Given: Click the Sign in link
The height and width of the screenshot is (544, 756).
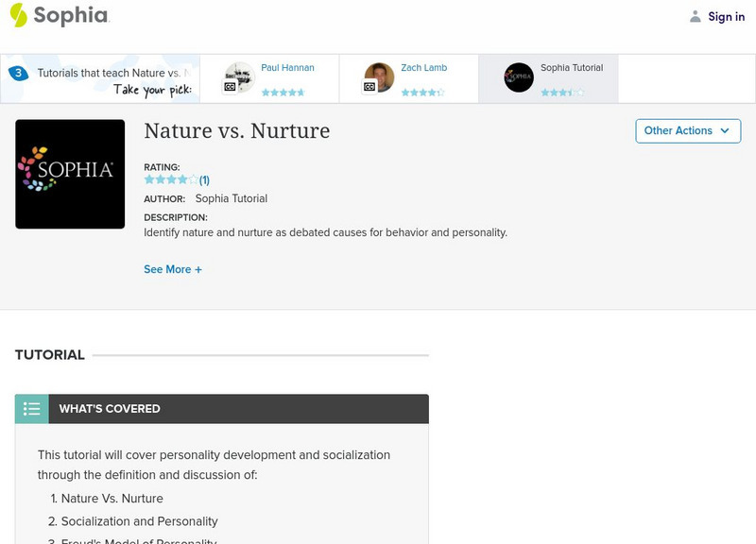Looking at the screenshot, I should point(726,16).
